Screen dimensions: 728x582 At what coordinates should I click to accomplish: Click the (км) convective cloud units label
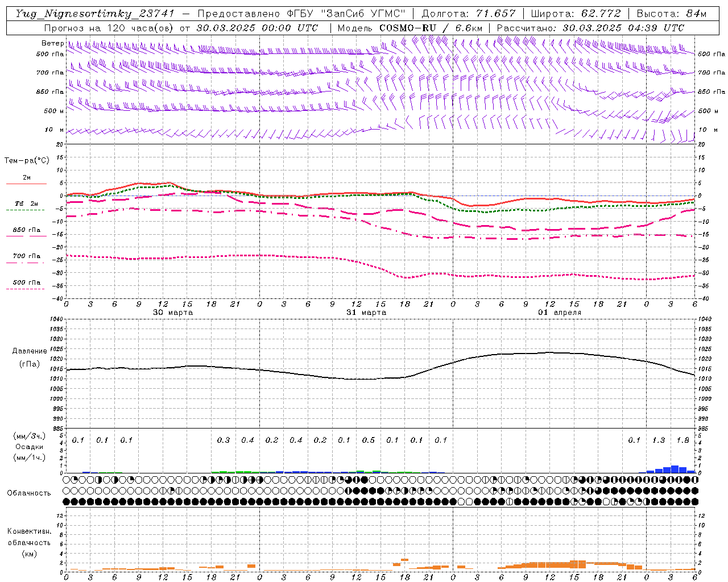[x=29, y=553]
